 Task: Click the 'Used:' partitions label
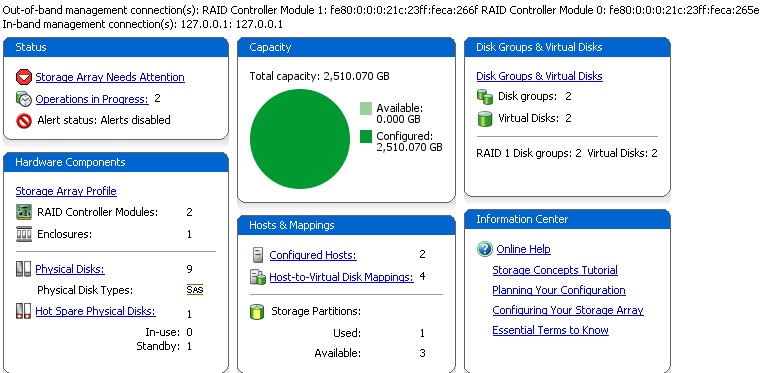pyautogui.click(x=347, y=333)
